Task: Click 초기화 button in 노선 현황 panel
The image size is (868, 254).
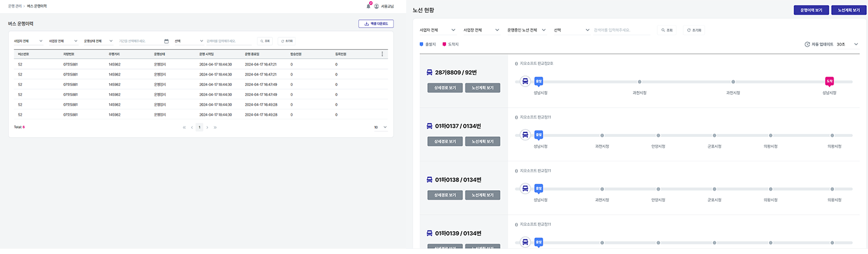Action: [694, 30]
